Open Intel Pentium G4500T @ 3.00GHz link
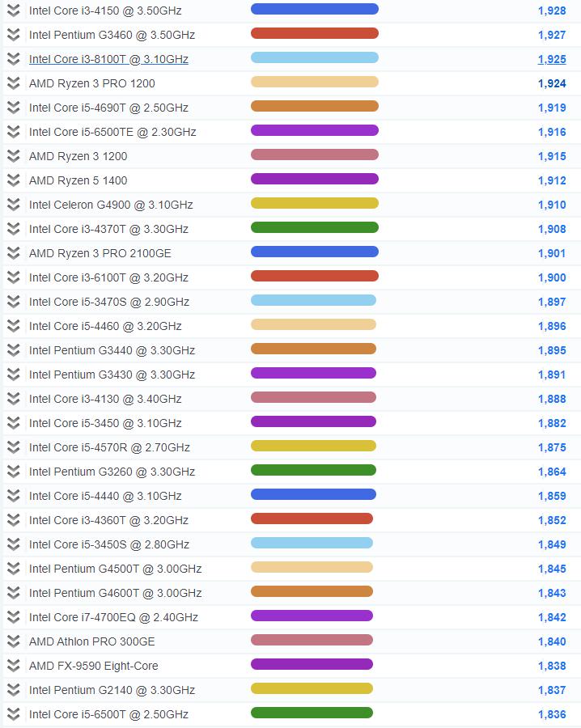 click(115, 569)
